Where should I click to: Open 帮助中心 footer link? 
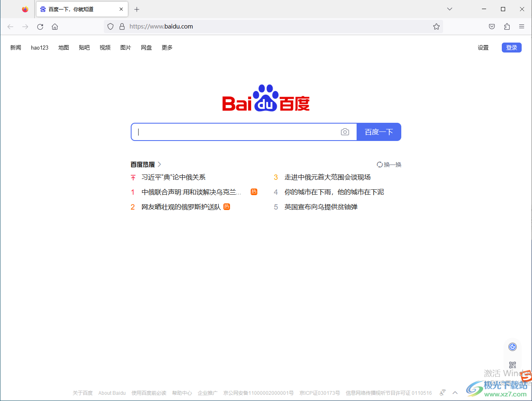pyautogui.click(x=182, y=393)
